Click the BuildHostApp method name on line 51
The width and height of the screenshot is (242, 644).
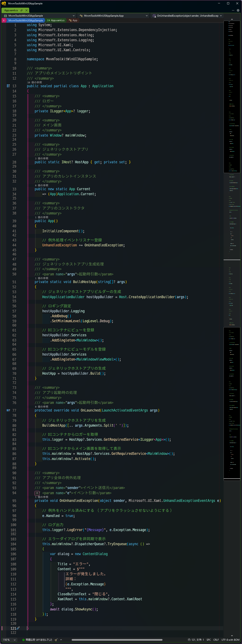pyautogui.click(x=84, y=282)
